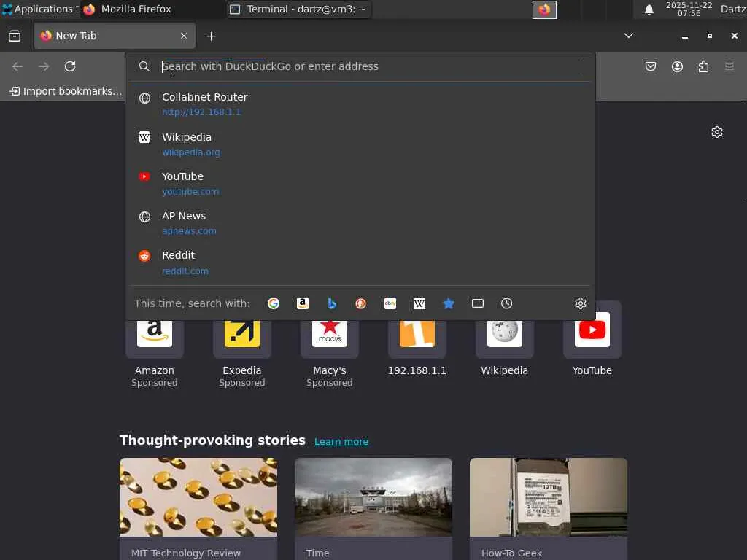The image size is (747, 560).
Task: Go back one page
Action: 18,66
